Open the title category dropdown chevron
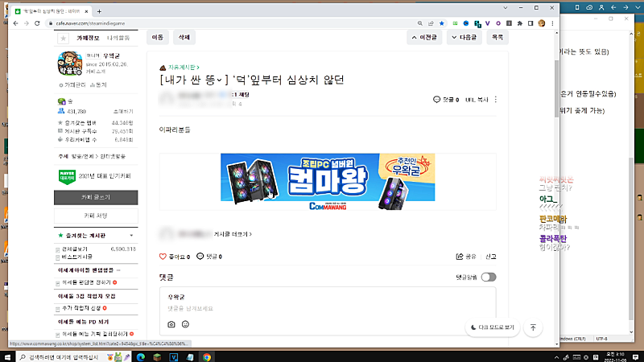 (219, 80)
